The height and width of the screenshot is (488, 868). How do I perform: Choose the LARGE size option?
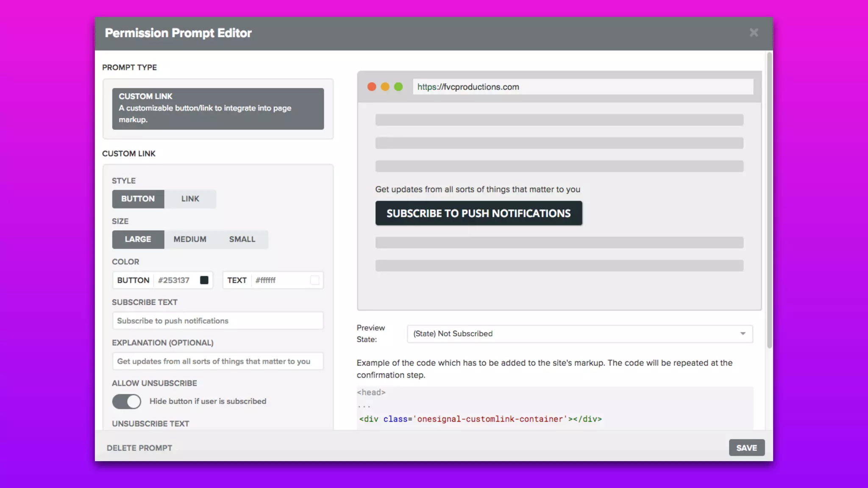pyautogui.click(x=138, y=239)
